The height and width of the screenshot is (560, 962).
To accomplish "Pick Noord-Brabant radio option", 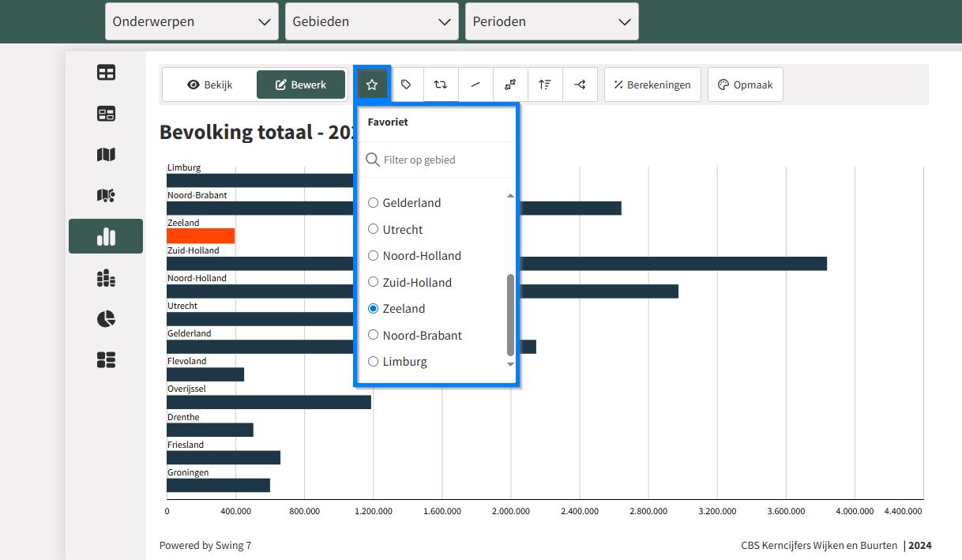I will [374, 335].
